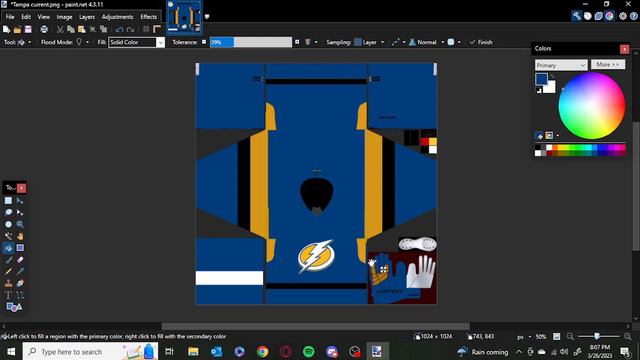The width and height of the screenshot is (640, 360).
Task: Select the Magic Wand tool
Action: 8,236
